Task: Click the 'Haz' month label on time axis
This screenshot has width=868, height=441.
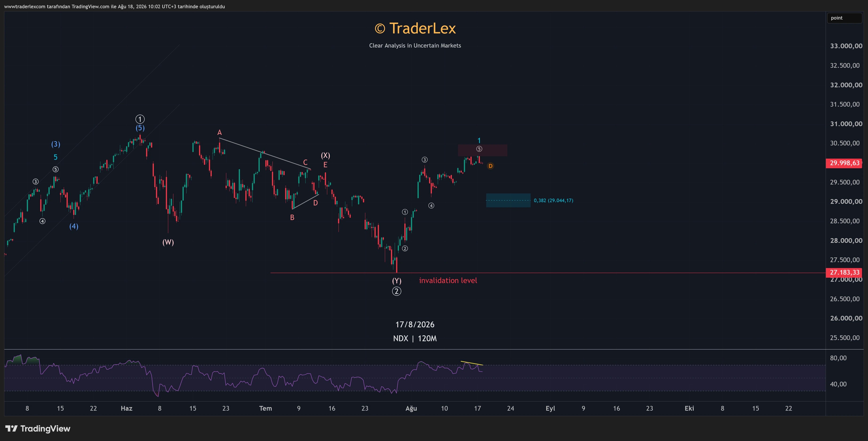Action: point(126,408)
